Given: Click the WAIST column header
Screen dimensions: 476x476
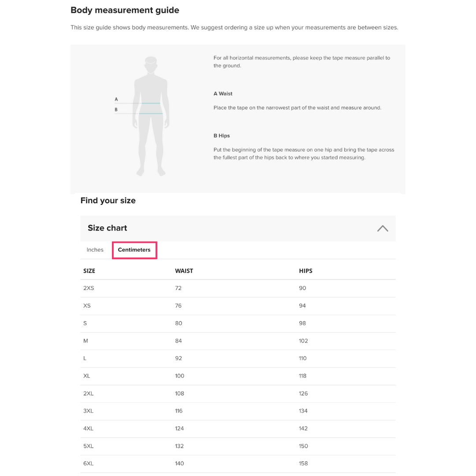Looking at the screenshot, I should [184, 271].
